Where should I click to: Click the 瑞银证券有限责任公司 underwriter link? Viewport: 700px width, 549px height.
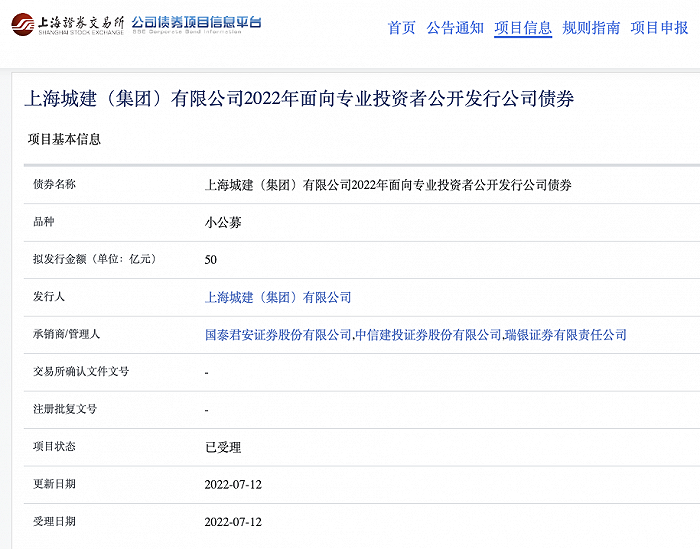pos(566,335)
